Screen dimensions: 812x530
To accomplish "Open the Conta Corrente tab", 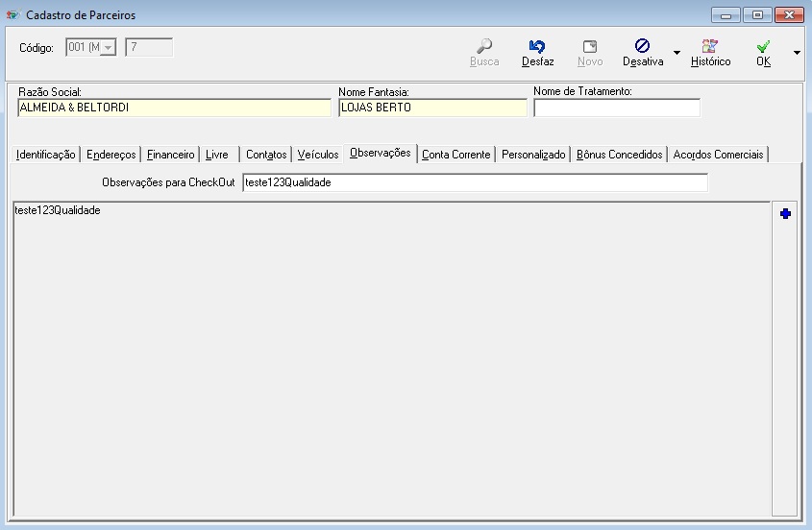I will pyautogui.click(x=456, y=155).
